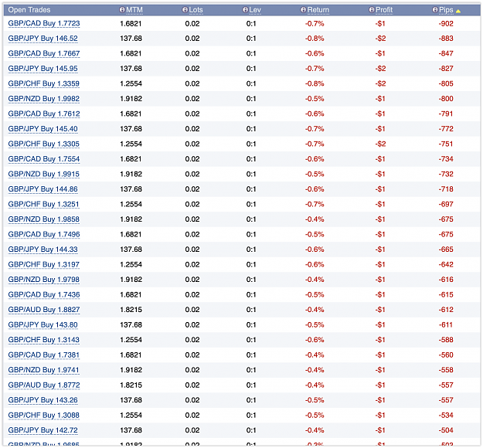Click the -800 pips value

pos(446,99)
